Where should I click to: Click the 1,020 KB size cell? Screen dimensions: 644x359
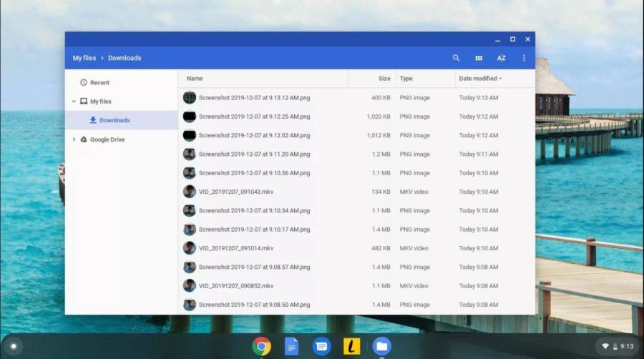379,117
